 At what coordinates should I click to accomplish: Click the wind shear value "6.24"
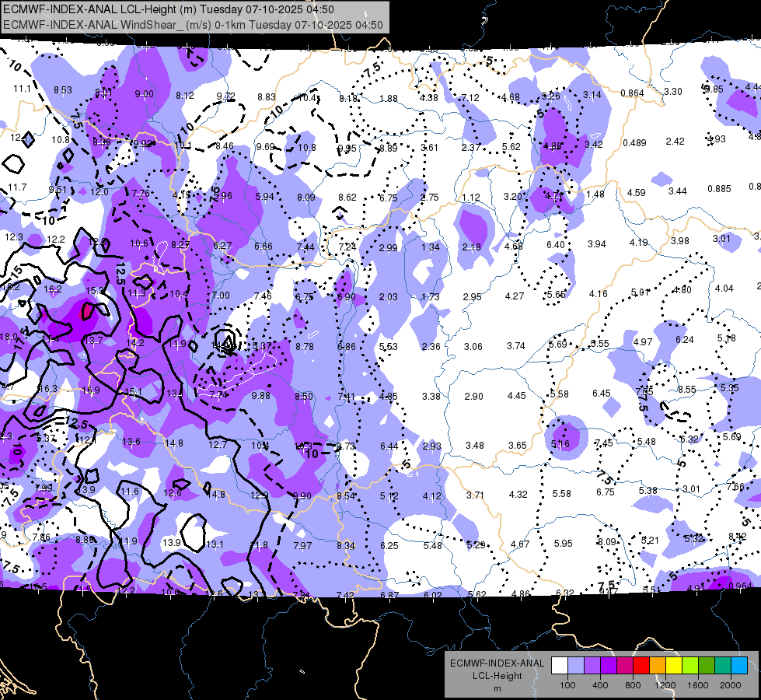click(x=684, y=340)
